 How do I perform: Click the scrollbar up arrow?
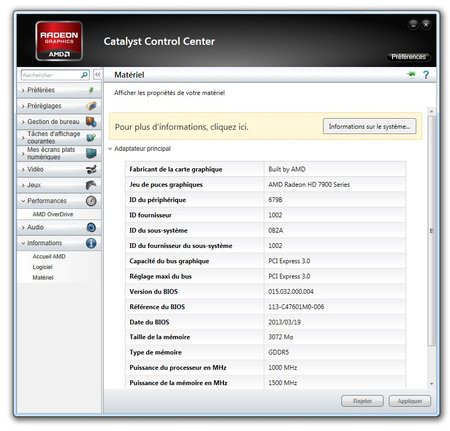click(x=431, y=111)
